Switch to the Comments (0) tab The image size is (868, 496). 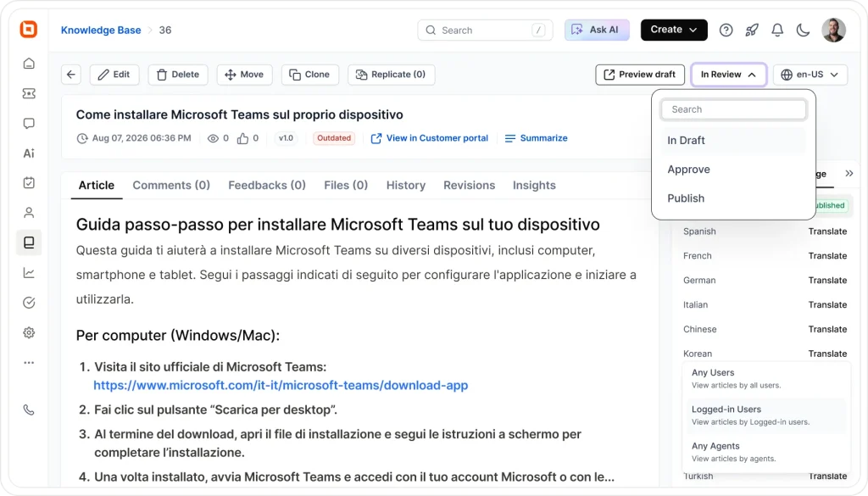click(x=171, y=185)
